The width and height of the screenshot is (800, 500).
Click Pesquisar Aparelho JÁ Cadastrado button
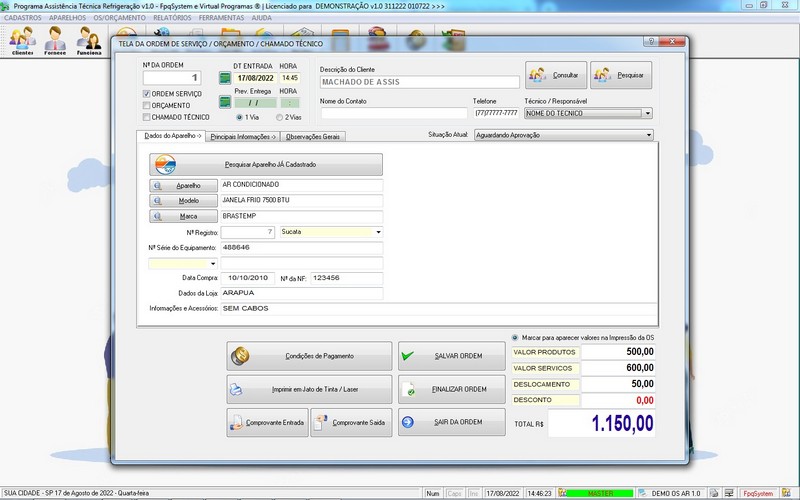tap(266, 165)
